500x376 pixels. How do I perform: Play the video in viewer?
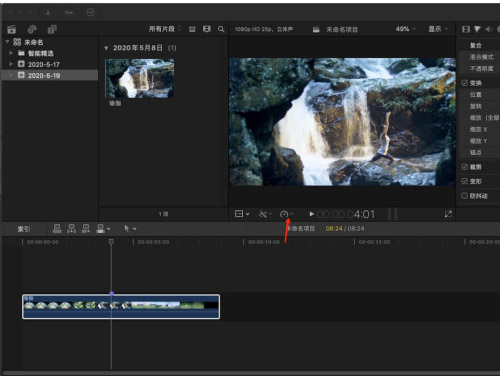point(311,214)
